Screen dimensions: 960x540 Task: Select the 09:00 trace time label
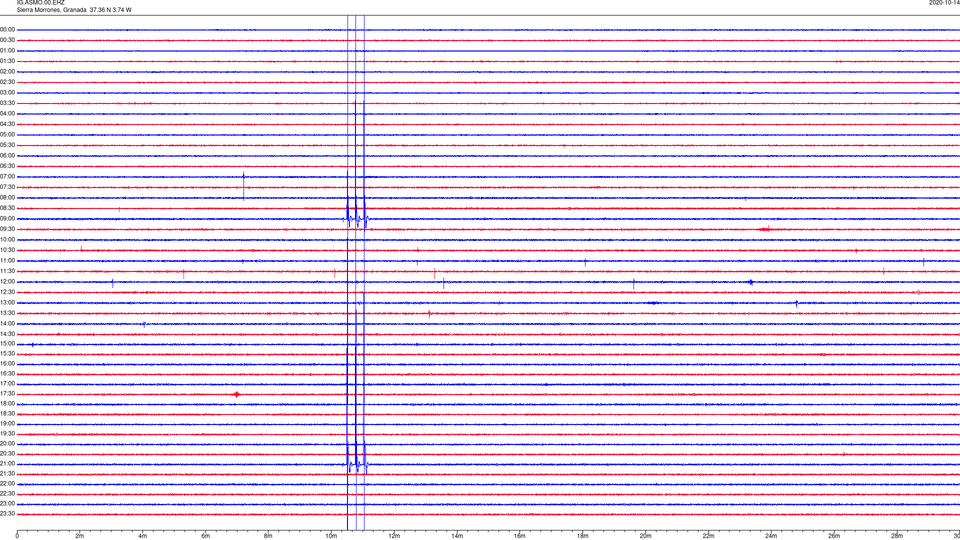[7, 219]
